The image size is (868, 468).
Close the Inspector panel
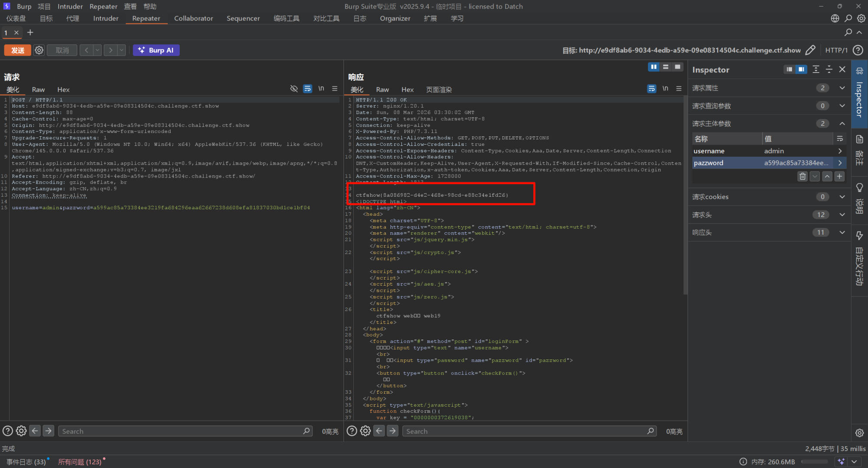842,69
